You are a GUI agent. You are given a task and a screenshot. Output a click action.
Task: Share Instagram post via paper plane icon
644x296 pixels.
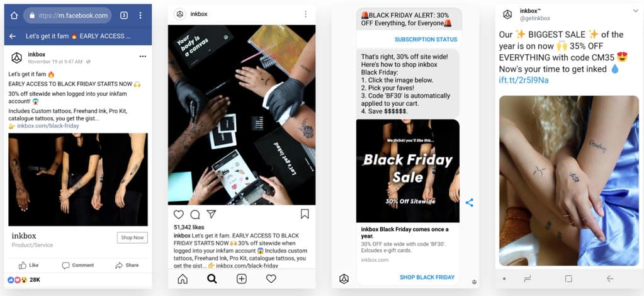(x=211, y=214)
